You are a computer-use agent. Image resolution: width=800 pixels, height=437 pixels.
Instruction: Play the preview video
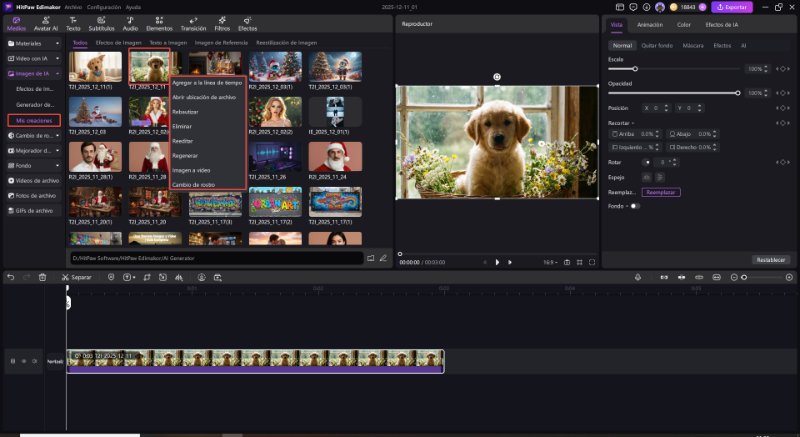tap(497, 262)
